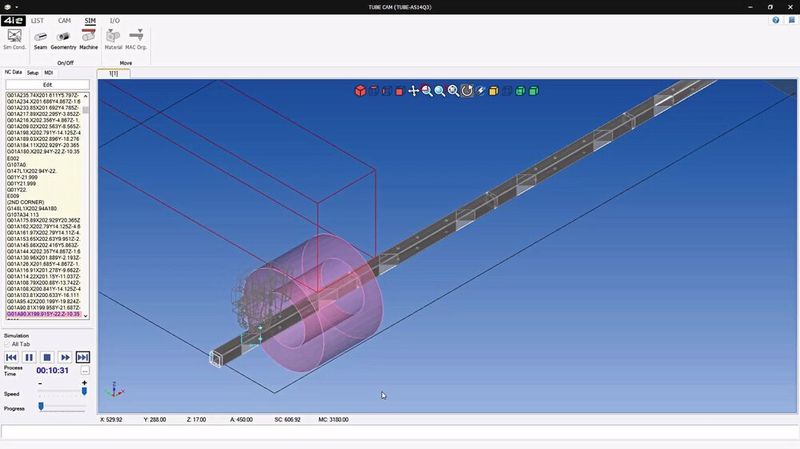Image resolution: width=800 pixels, height=449 pixels.
Task: Select the red isometric cube view icon
Action: pos(360,91)
